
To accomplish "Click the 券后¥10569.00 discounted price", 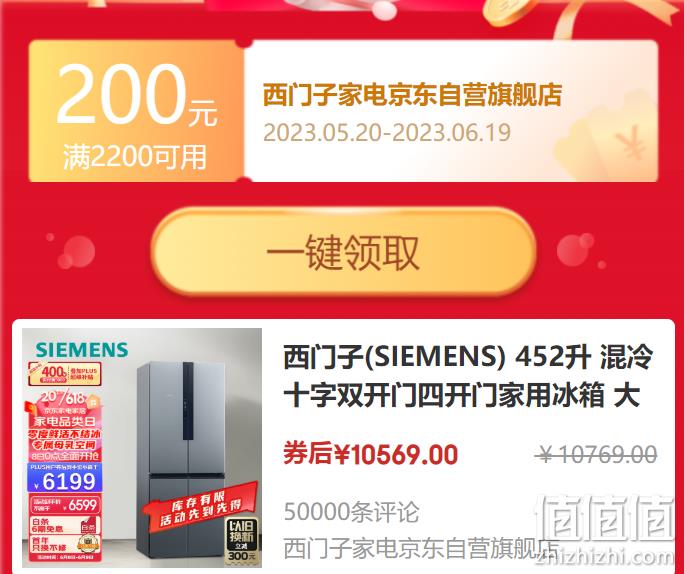I will click(371, 454).
